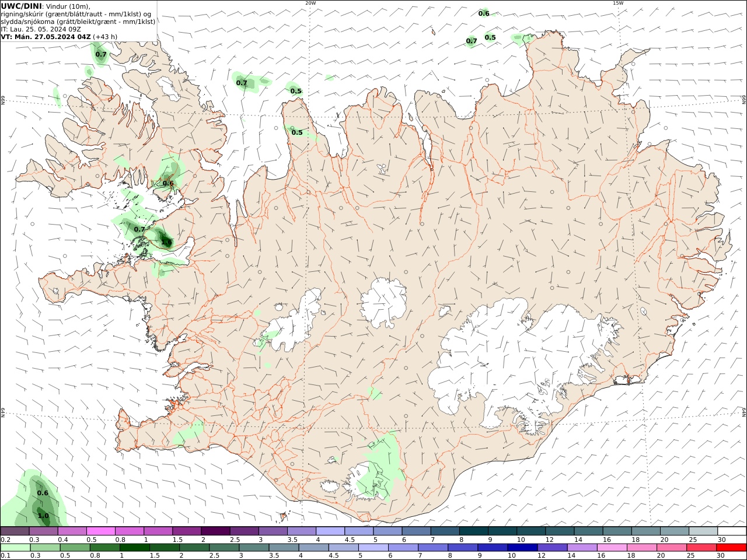The height and width of the screenshot is (560, 747).
Task: Click the 0.6 value at the top map edge
Action: (484, 13)
